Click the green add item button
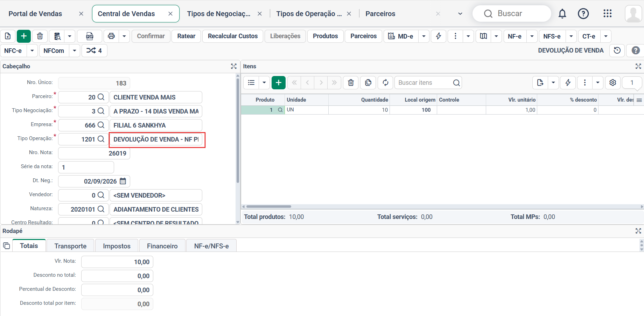Viewport: 644px width, 316px height. point(279,83)
